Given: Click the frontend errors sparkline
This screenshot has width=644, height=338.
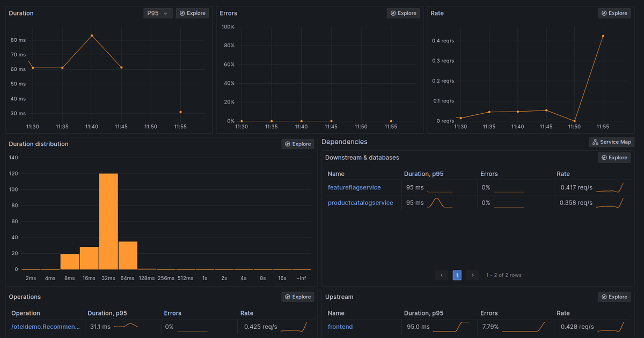Looking at the screenshot, I should point(524,327).
